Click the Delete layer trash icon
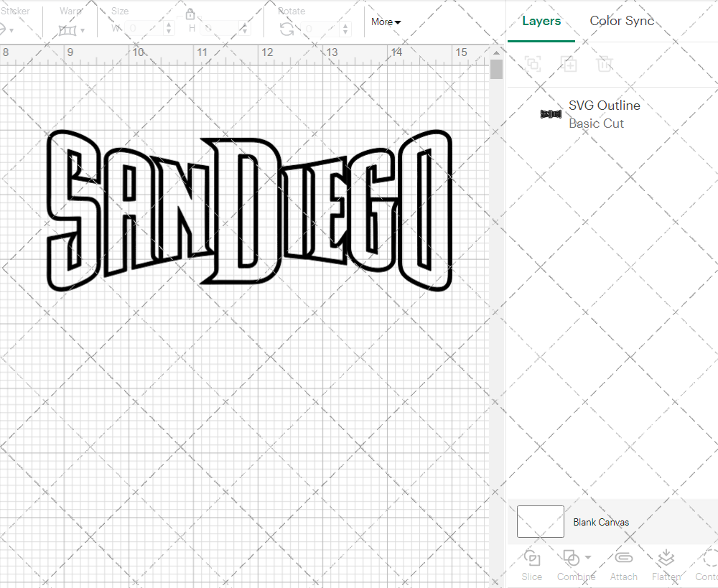 click(605, 64)
